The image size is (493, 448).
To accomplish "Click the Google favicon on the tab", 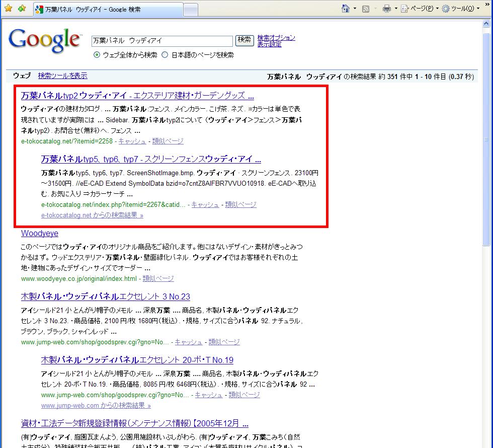I will click(40, 10).
